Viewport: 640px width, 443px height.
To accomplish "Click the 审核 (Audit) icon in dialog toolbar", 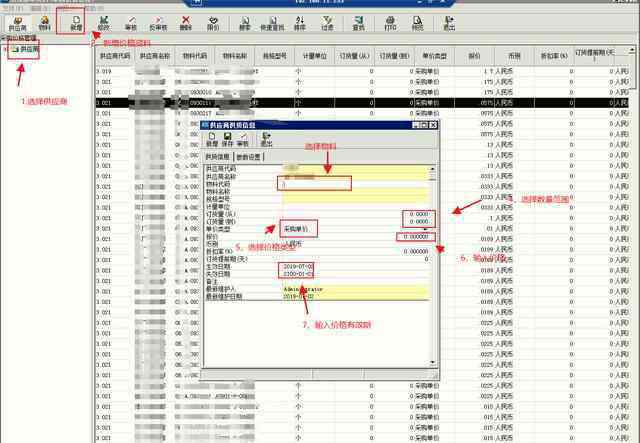I will [x=243, y=139].
